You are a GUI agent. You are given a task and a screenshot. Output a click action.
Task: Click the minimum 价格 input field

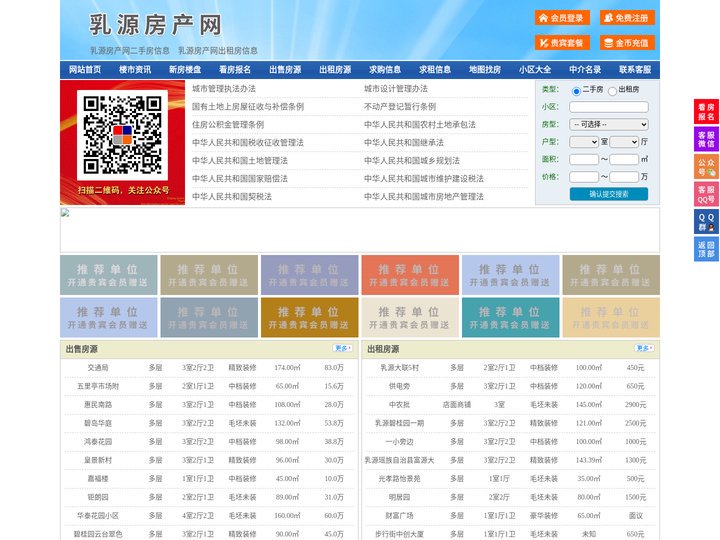(584, 177)
